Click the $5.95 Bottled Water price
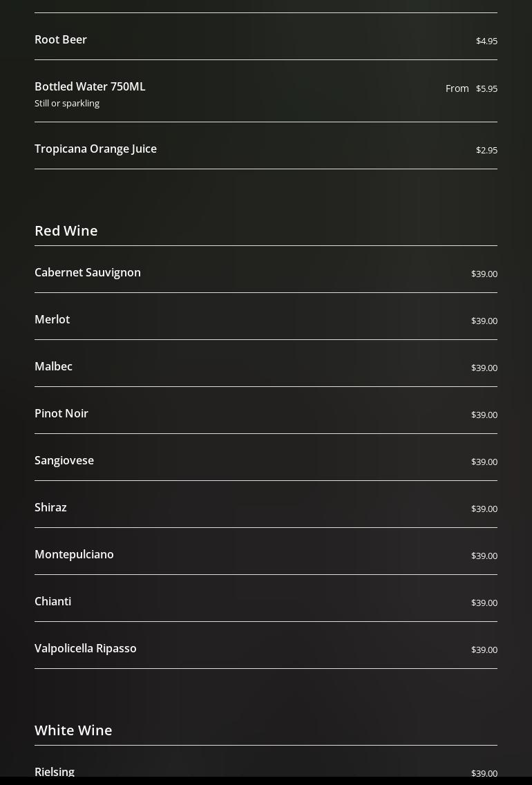The width and height of the screenshot is (532, 785). 486,88
